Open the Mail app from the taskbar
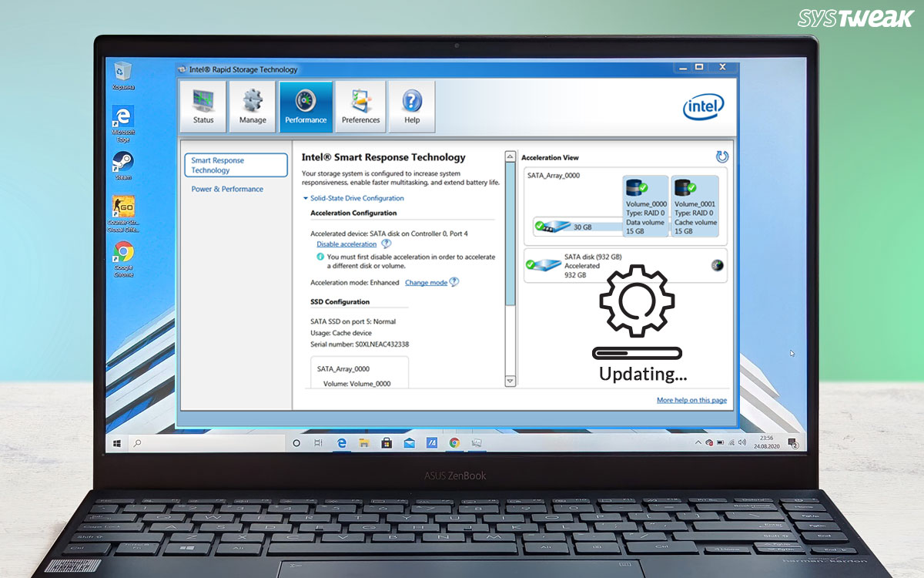Image resolution: width=924 pixels, height=578 pixels. pyautogui.click(x=410, y=443)
